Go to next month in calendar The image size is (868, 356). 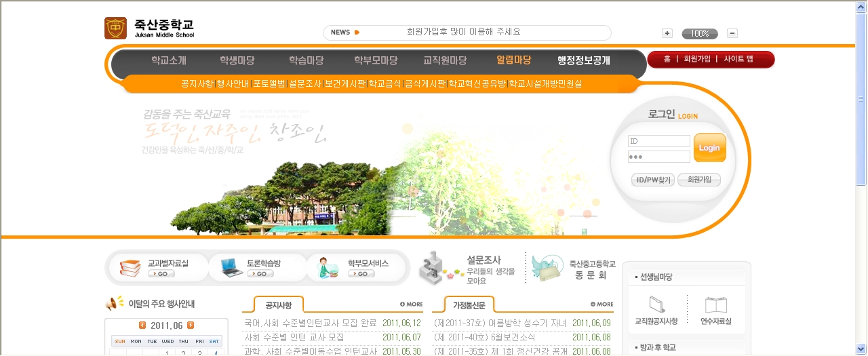click(x=191, y=325)
